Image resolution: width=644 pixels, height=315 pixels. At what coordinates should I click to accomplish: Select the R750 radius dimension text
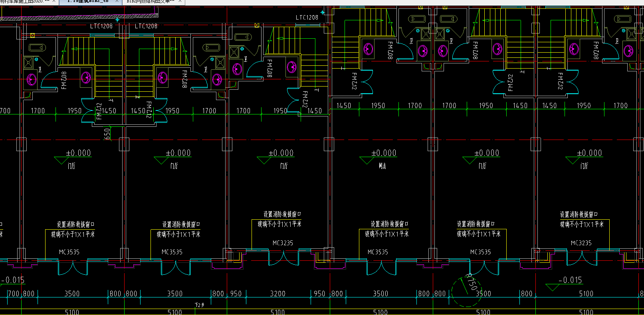(x=472, y=282)
